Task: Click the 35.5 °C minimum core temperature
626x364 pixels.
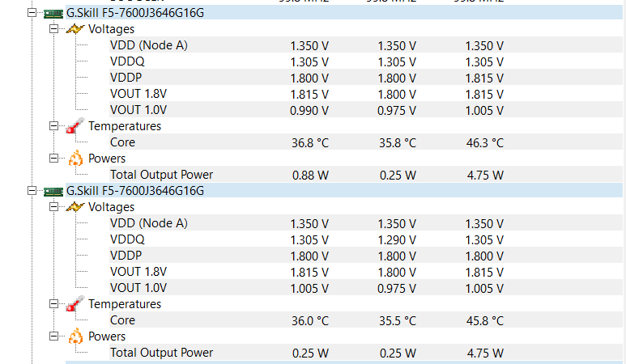Action: (398, 320)
